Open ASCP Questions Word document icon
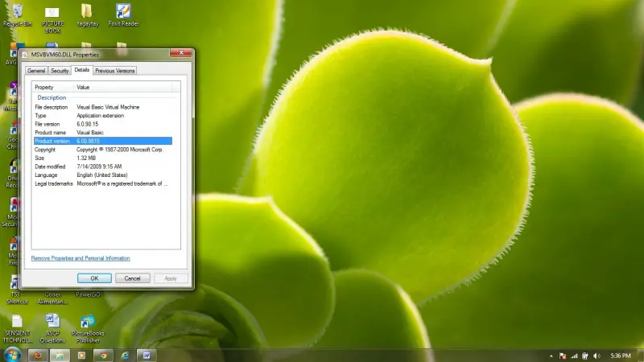Viewport: 644px width, 362px height. click(52, 329)
